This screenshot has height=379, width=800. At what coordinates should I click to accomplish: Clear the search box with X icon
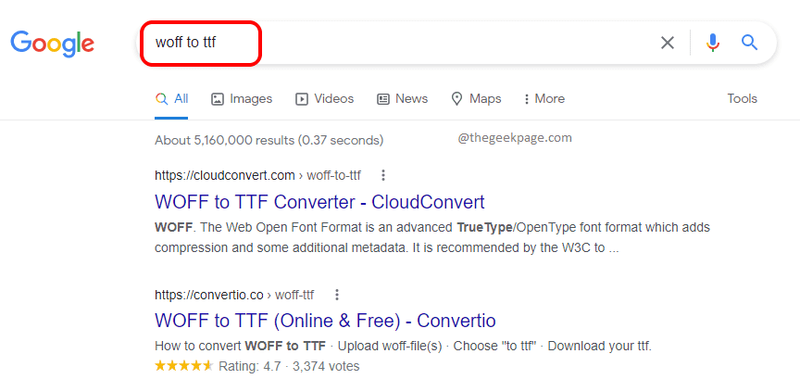pos(667,43)
